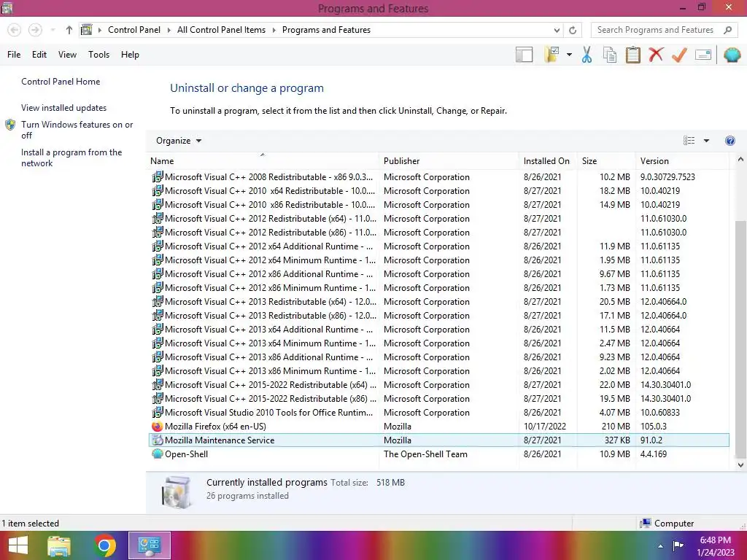The height and width of the screenshot is (560, 747).
Task: Select Mozilla Maintenance Service entry
Action: tap(438, 440)
